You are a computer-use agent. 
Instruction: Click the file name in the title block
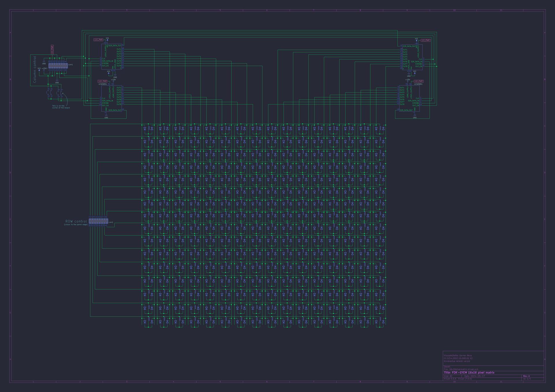(x=461, y=369)
